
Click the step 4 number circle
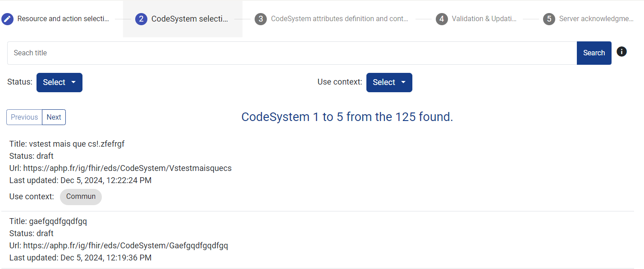pos(442,19)
